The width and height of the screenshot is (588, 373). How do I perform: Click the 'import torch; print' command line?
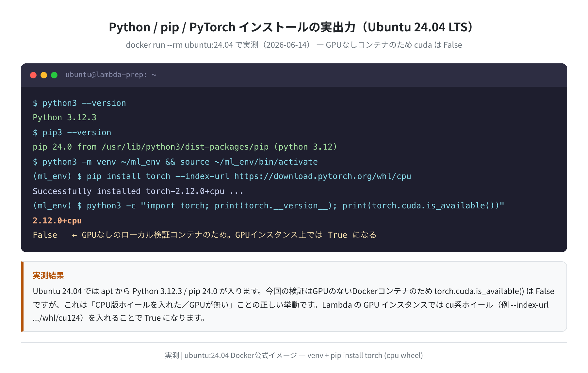[x=269, y=206]
